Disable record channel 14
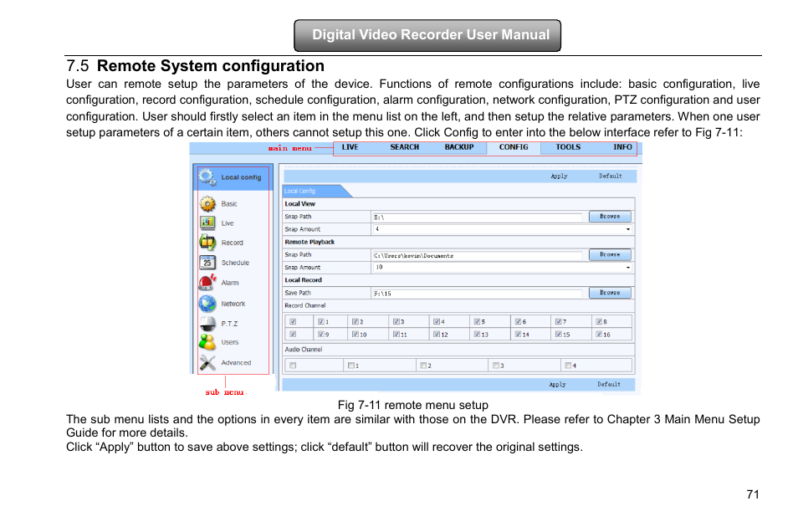 click(x=518, y=334)
